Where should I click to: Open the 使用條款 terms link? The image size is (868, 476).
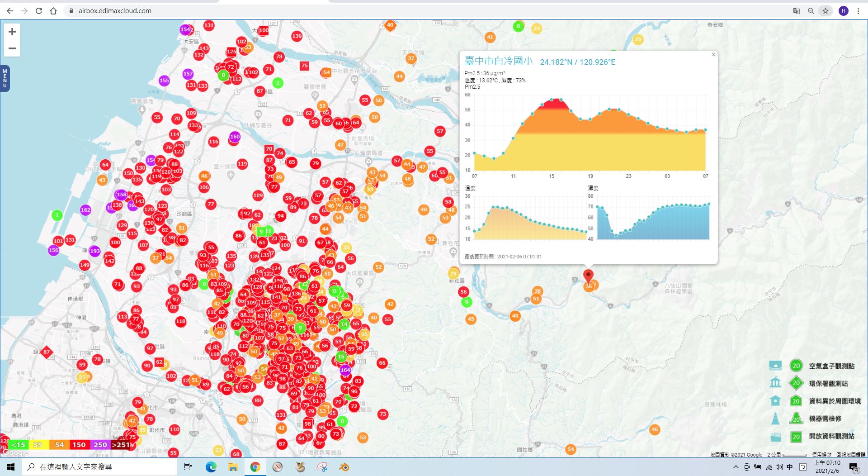point(821,454)
